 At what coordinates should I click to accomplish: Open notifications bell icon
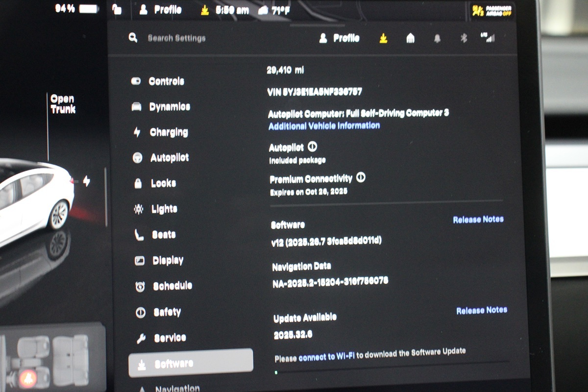click(437, 38)
